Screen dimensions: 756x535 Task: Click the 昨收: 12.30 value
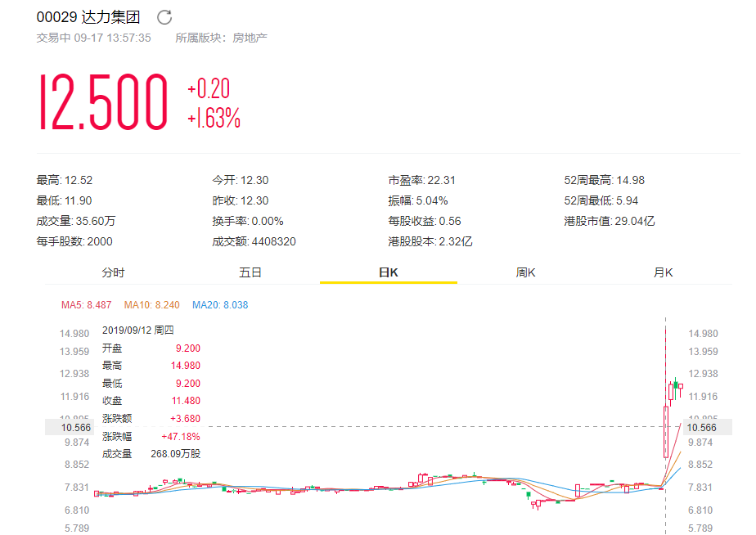click(240, 200)
